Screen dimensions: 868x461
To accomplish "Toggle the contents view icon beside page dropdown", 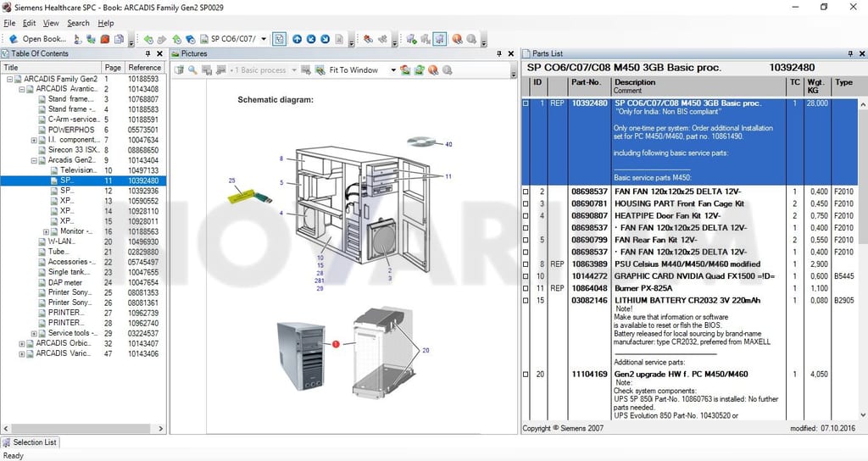I will tap(280, 39).
